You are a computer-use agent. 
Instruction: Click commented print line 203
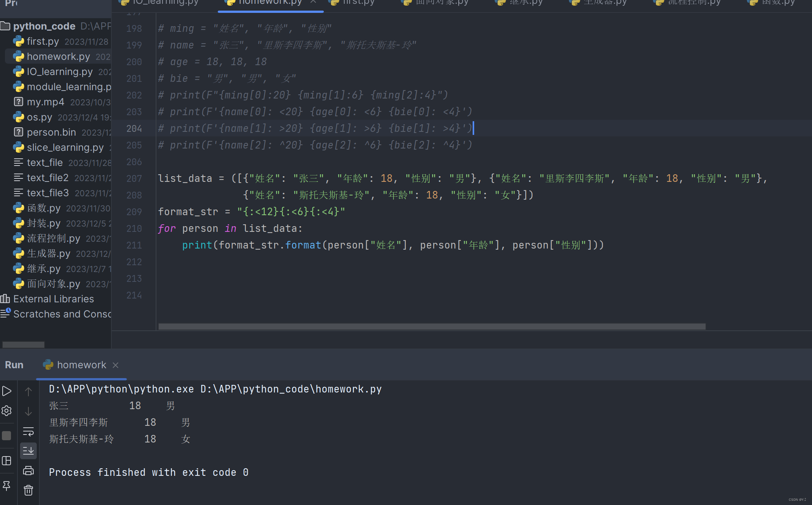click(315, 112)
